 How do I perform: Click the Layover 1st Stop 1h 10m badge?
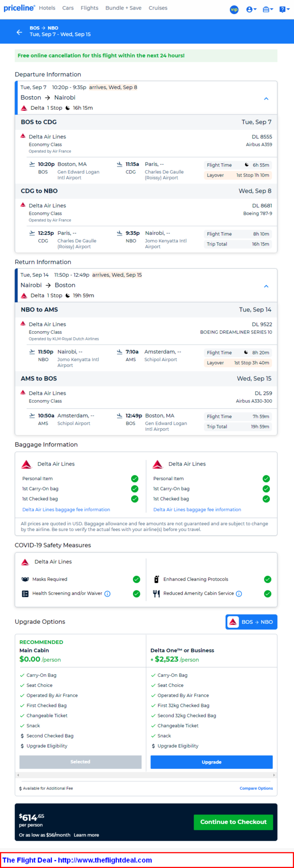pyautogui.click(x=238, y=175)
